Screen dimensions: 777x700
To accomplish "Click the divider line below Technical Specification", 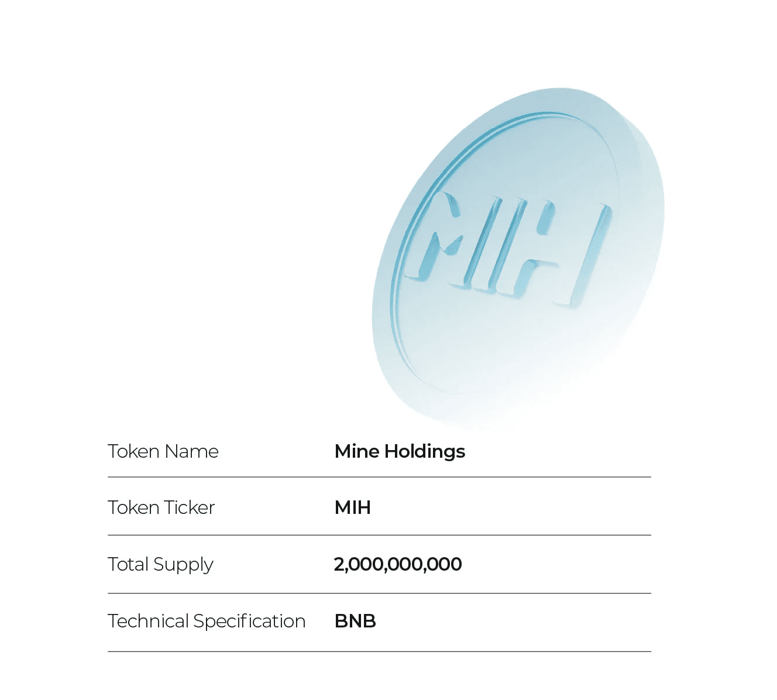I will tap(379, 651).
